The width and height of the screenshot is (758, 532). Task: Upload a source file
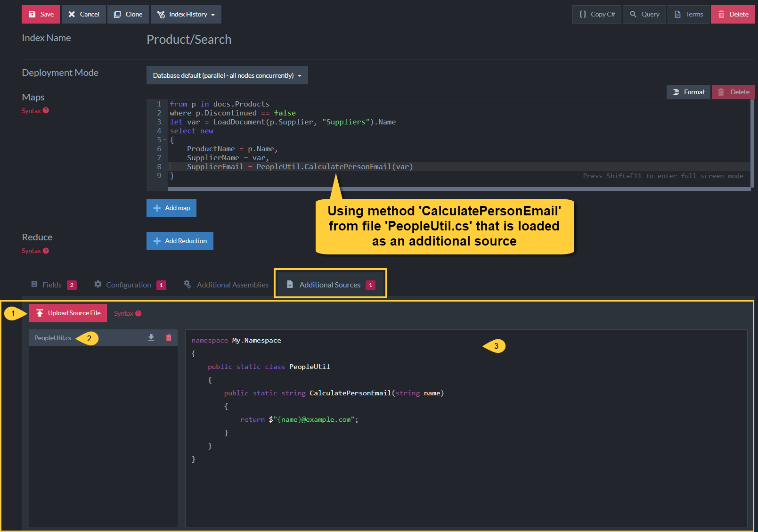(68, 313)
